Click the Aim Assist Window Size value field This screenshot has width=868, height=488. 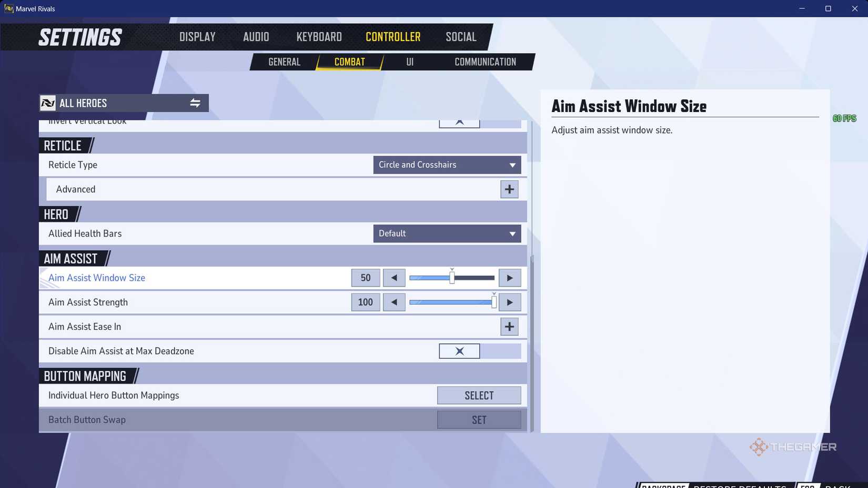tap(366, 278)
